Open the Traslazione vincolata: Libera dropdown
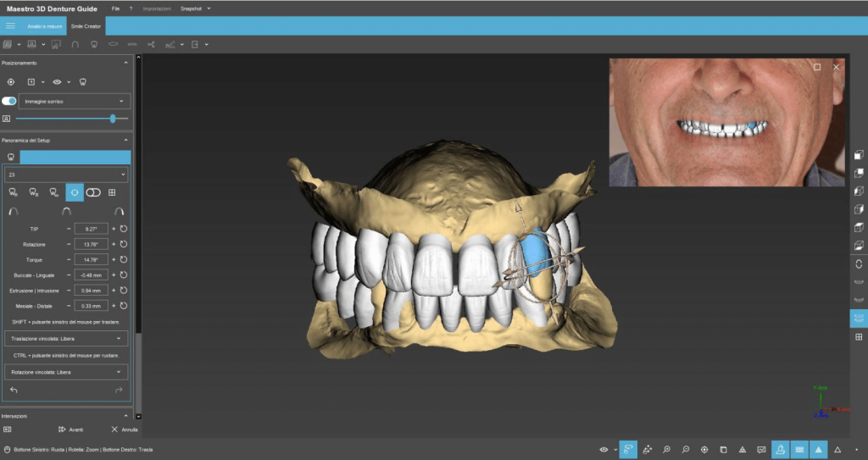This screenshot has width=868, height=460. point(68,338)
